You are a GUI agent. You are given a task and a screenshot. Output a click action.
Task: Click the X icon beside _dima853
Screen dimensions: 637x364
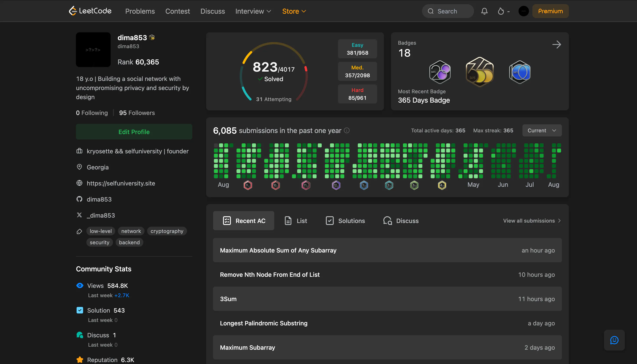(x=79, y=215)
